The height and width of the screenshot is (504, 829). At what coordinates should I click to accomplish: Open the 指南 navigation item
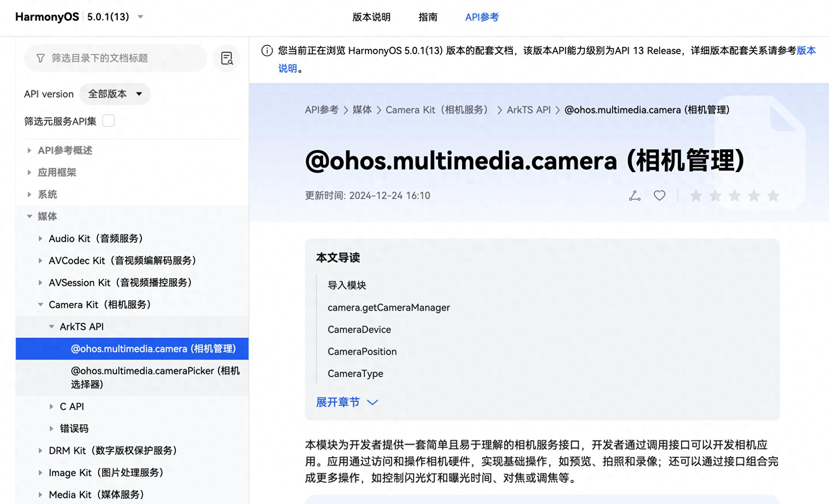427,17
